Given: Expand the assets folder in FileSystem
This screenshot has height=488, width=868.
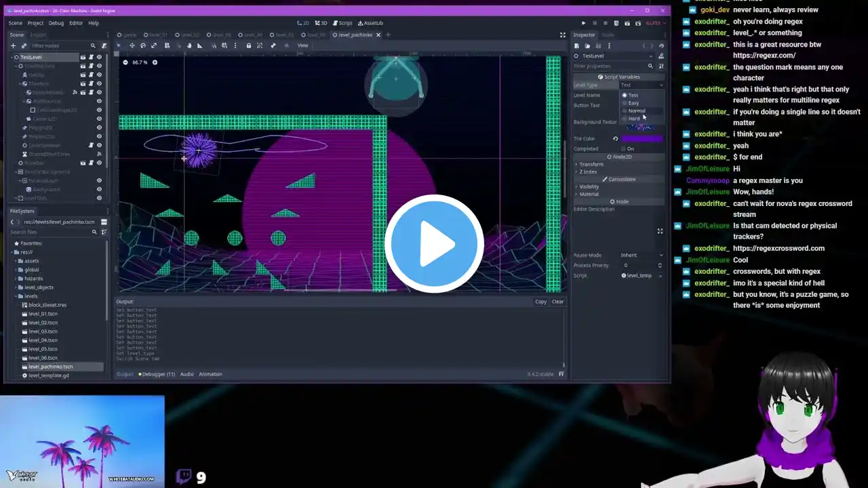Looking at the screenshot, I should [x=31, y=261].
